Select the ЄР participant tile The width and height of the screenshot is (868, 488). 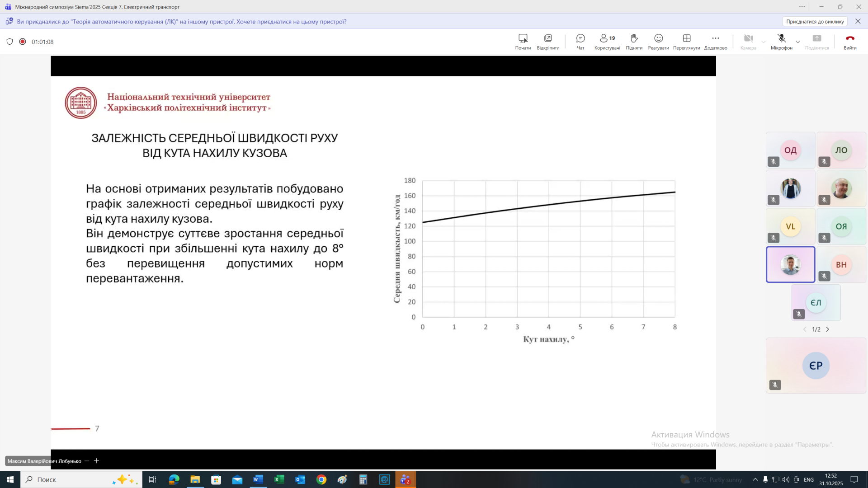816,366
